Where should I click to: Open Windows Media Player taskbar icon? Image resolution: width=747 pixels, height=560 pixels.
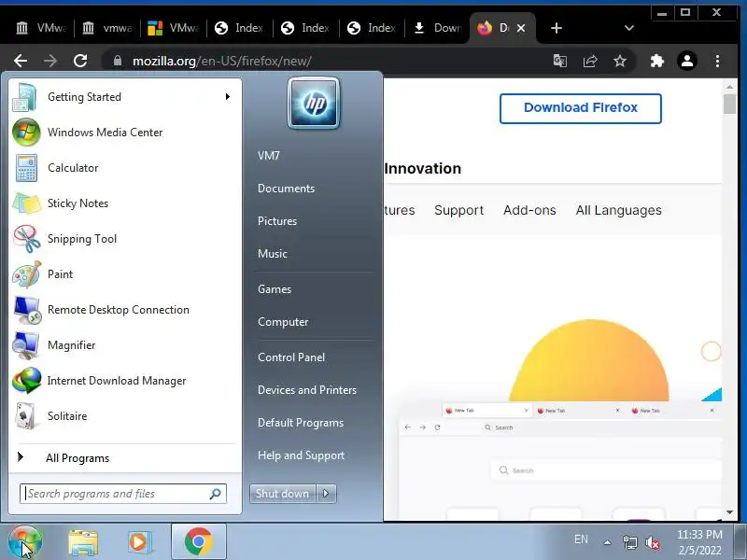coord(139,542)
